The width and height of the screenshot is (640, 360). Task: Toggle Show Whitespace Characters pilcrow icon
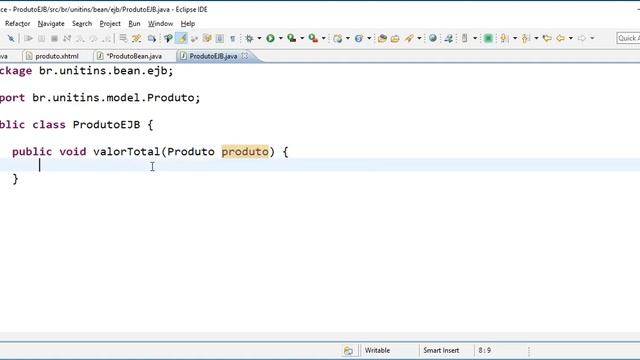pos(233,38)
